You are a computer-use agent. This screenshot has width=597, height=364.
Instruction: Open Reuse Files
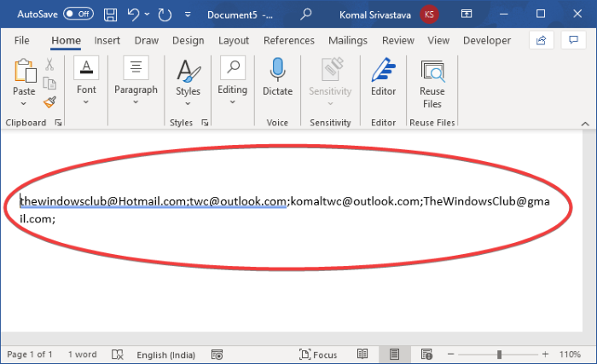[x=432, y=83]
